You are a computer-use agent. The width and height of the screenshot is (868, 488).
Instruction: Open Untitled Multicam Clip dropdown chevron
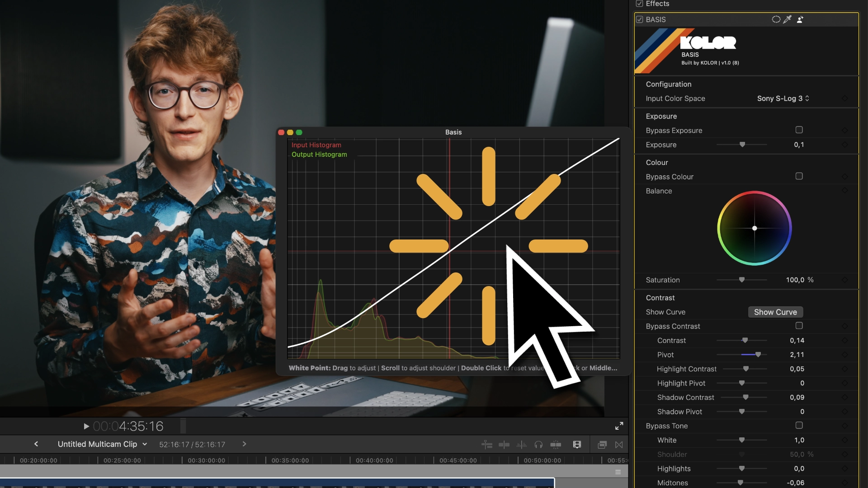pos(145,444)
